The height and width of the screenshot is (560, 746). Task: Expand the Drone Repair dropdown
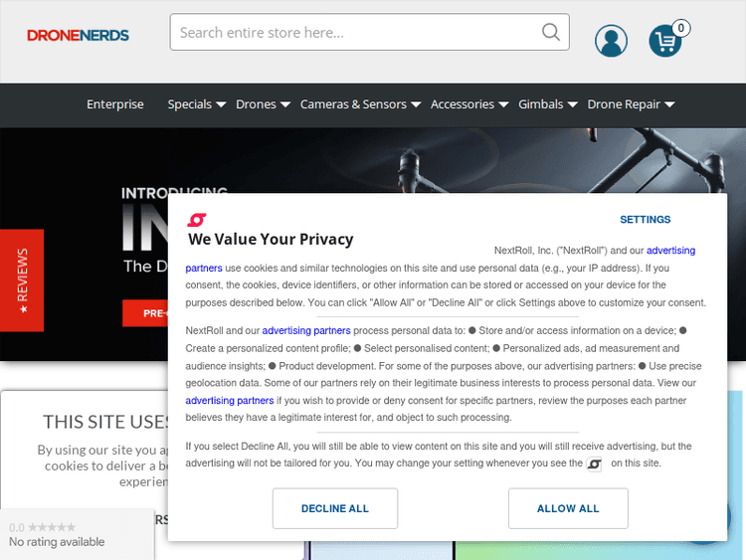tap(631, 104)
